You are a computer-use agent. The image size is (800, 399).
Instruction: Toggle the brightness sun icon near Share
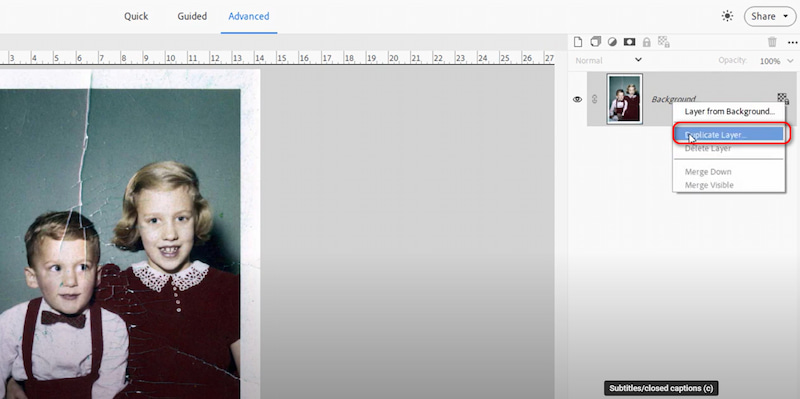(728, 16)
